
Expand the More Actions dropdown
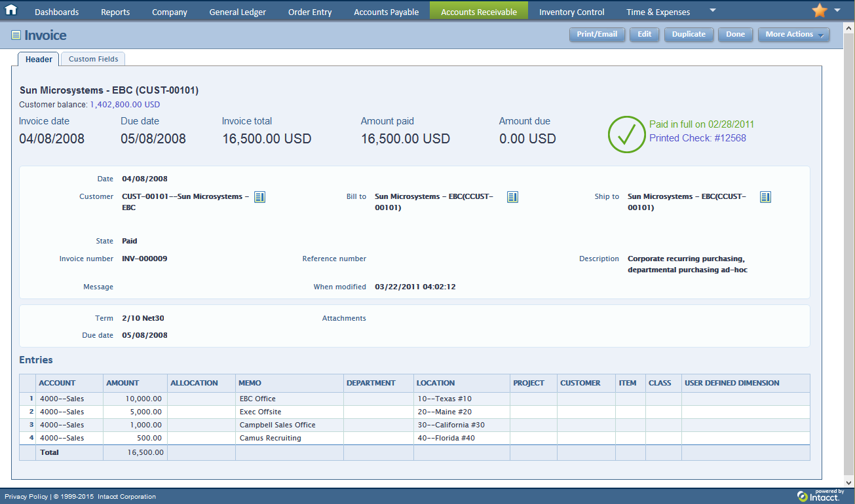[793, 35]
